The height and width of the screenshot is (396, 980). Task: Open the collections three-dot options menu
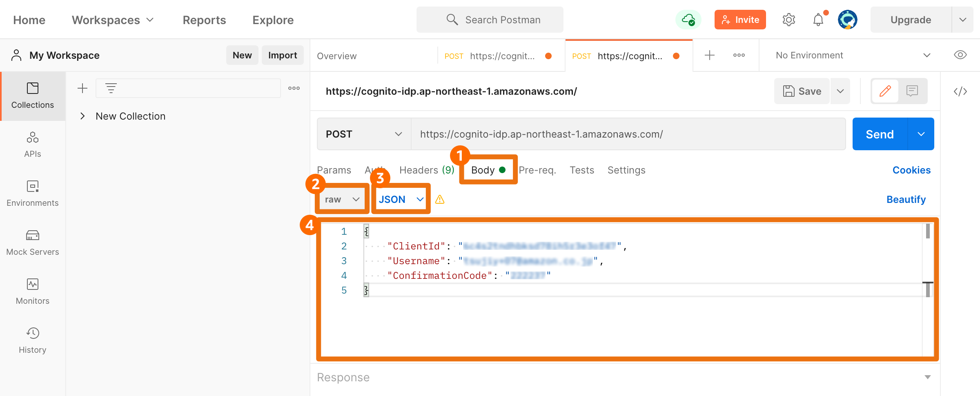coord(294,88)
